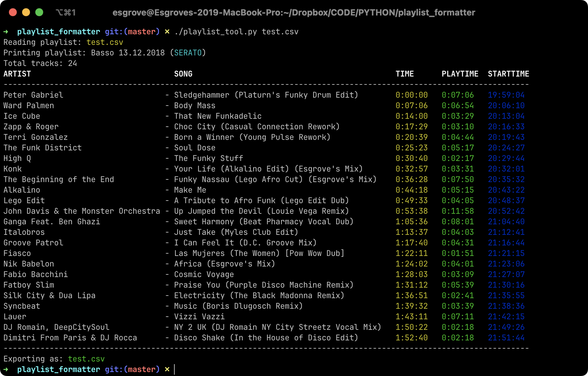Click the green test.csv in Exporting line
The height and width of the screenshot is (376, 588).
(86, 359)
